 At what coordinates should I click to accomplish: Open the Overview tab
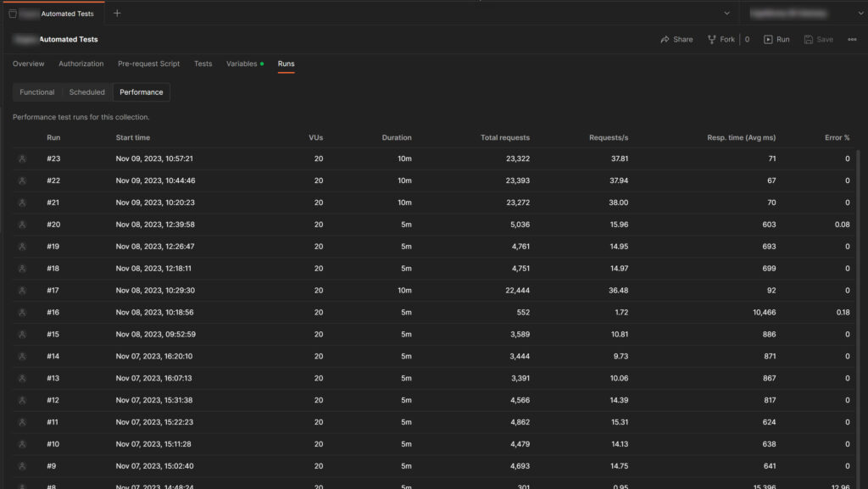(x=29, y=64)
